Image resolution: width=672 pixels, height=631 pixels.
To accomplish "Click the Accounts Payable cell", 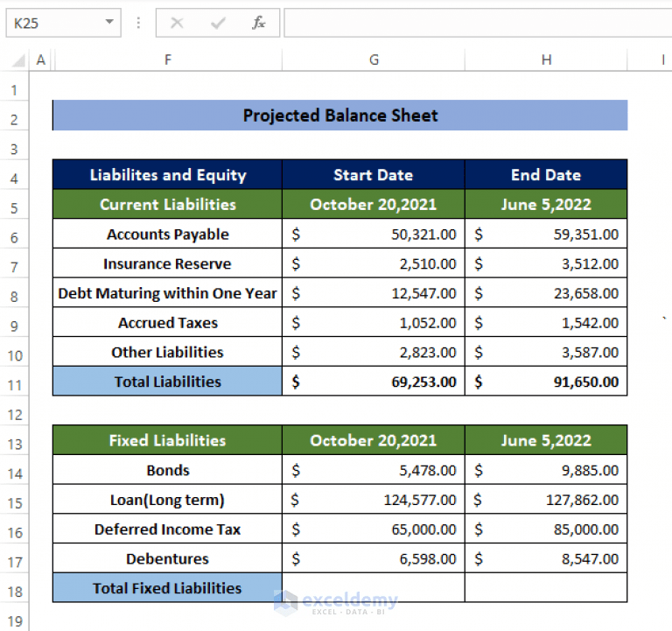I will click(x=168, y=234).
